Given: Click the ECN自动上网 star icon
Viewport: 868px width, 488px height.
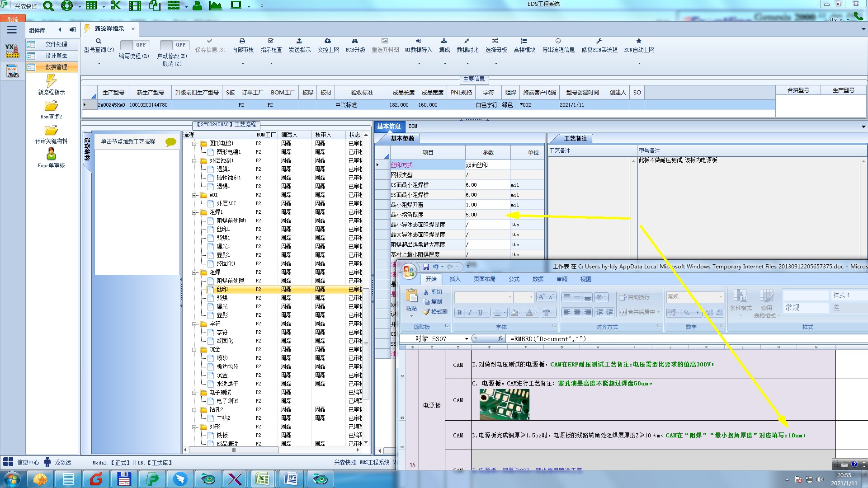Looking at the screenshot, I should pos(639,41).
